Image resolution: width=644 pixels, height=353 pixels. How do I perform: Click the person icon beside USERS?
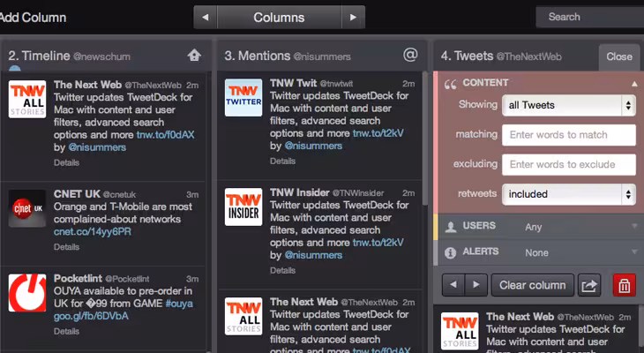(451, 227)
